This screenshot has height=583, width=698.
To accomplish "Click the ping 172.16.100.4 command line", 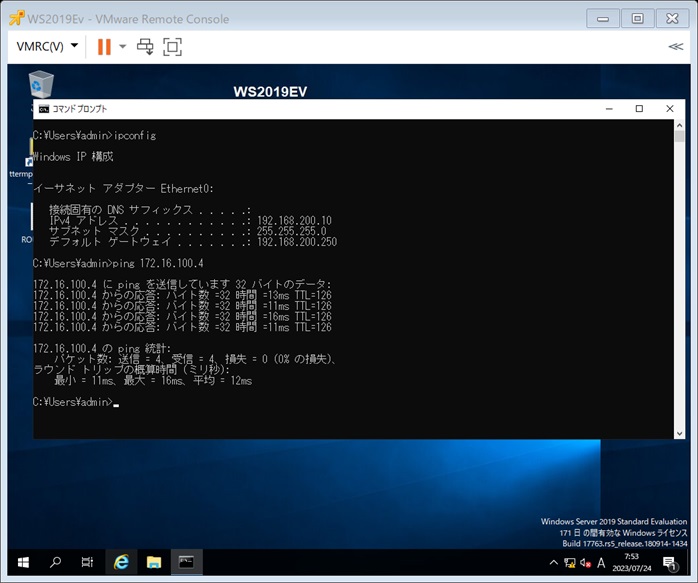I will click(118, 263).
